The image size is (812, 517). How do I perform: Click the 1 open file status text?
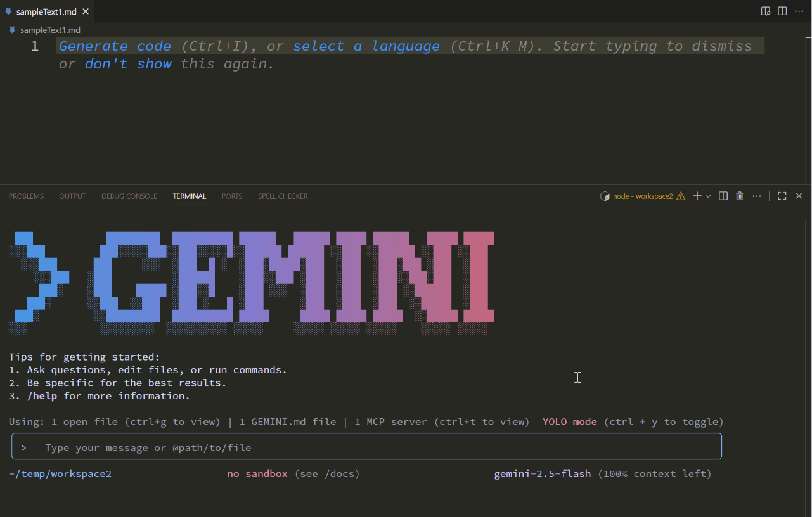coord(84,422)
